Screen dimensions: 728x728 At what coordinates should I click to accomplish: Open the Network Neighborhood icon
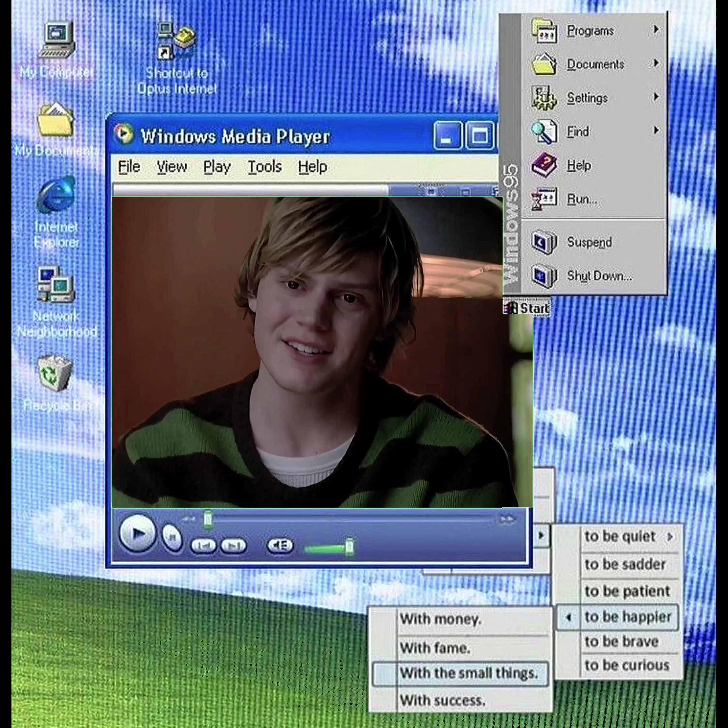56,284
